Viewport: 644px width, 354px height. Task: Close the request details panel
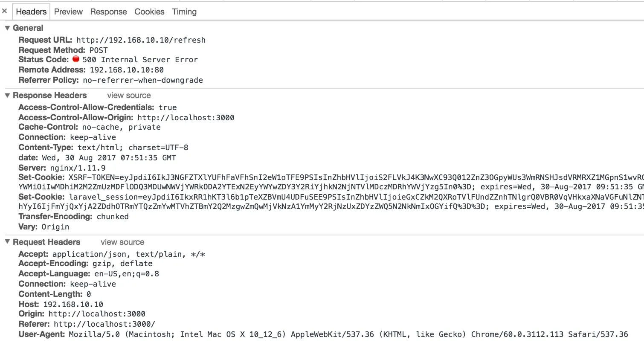pyautogui.click(x=5, y=11)
